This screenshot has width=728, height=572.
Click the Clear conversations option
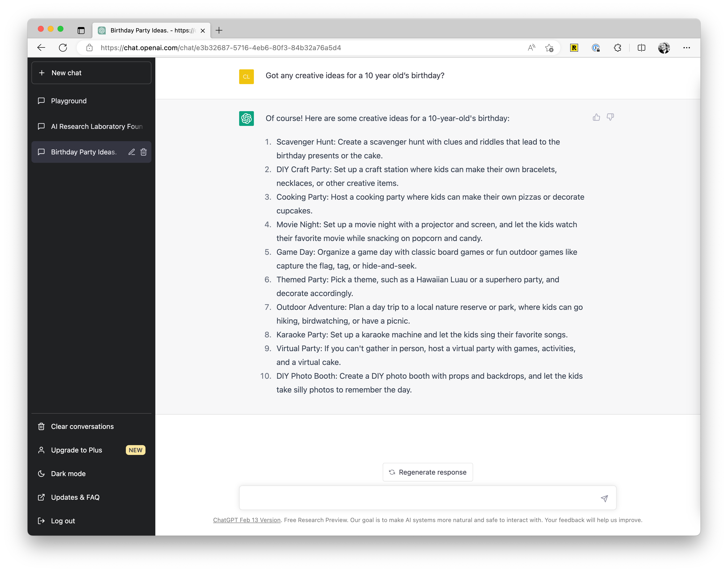[x=82, y=426]
